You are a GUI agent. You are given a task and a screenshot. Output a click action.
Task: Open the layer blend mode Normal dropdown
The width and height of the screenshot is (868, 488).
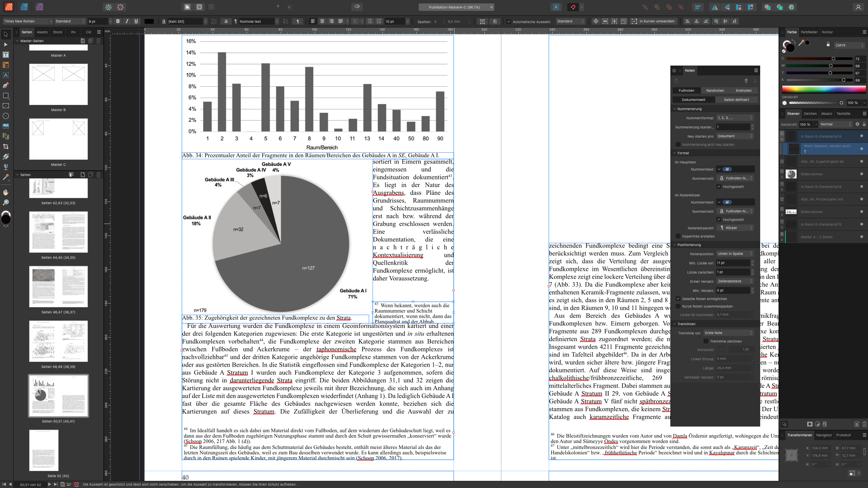(x=835, y=124)
